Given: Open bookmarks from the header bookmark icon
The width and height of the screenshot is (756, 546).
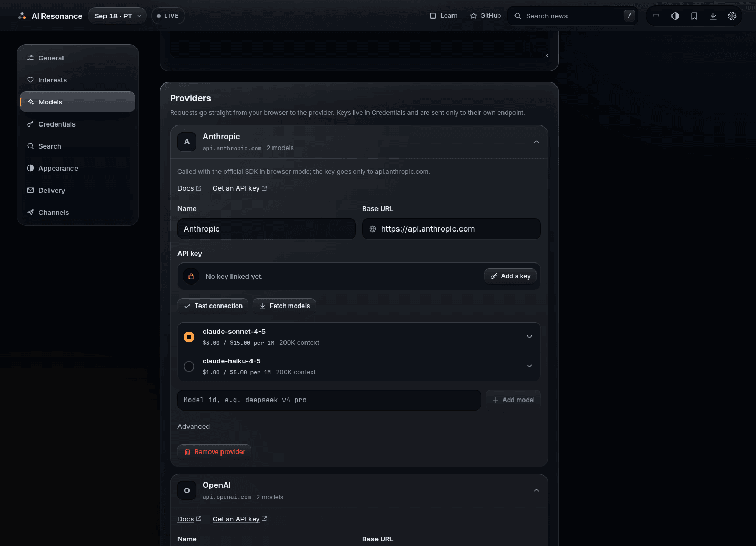Looking at the screenshot, I should (694, 16).
